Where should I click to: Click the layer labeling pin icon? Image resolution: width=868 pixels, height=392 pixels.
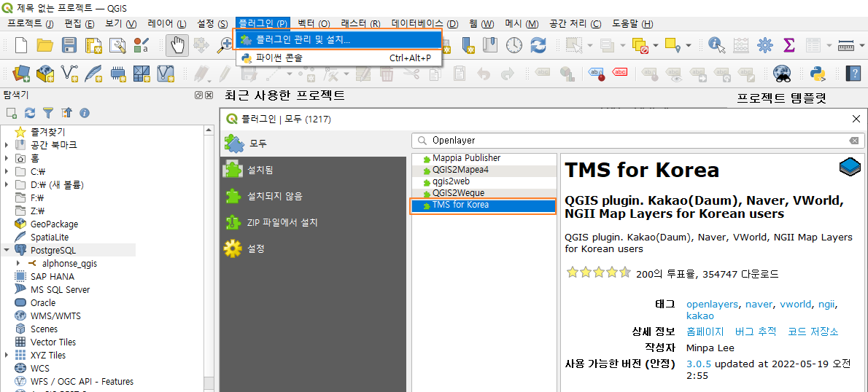pos(597,73)
